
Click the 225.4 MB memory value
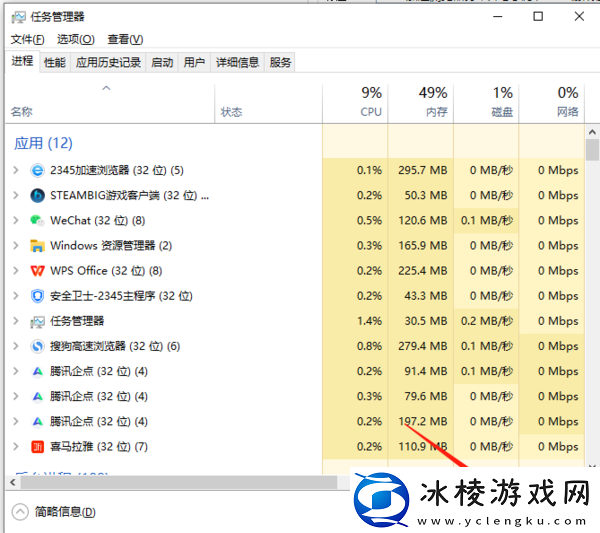click(422, 271)
